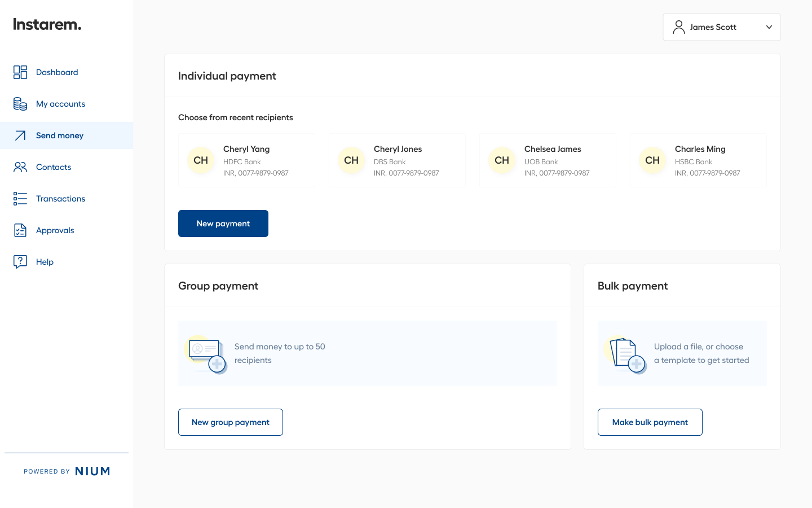Select recipient Cheryl Yang at HDFC Bank
This screenshot has width=812, height=508.
tap(246, 160)
